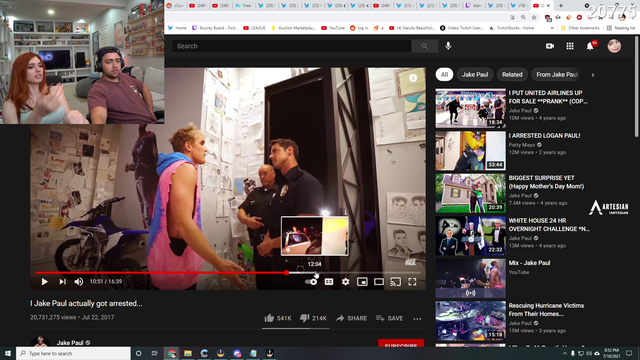This screenshot has height=360, width=640.
Task: Toggle the autoplay switch in player controls
Action: tap(311, 282)
